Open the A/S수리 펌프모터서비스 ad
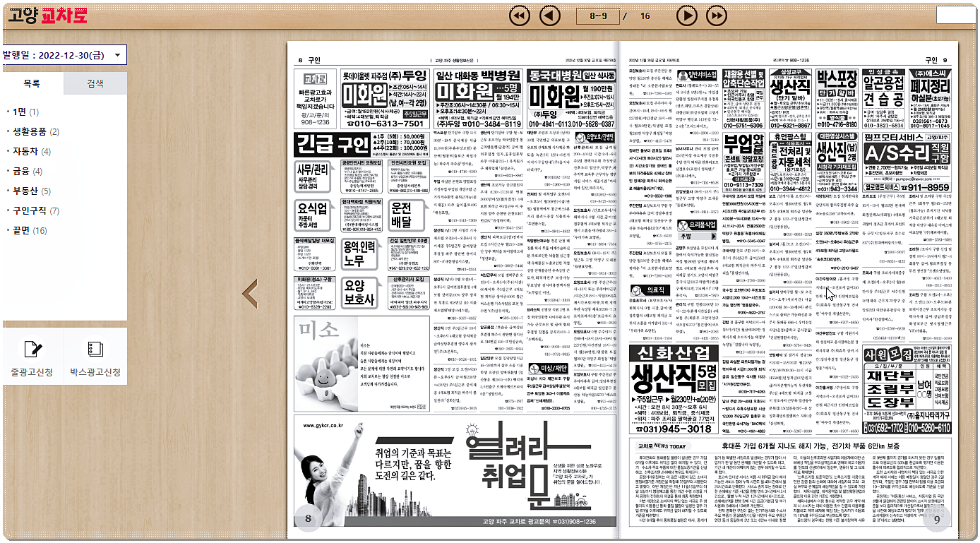This screenshot has height=543, width=980. pos(907,162)
